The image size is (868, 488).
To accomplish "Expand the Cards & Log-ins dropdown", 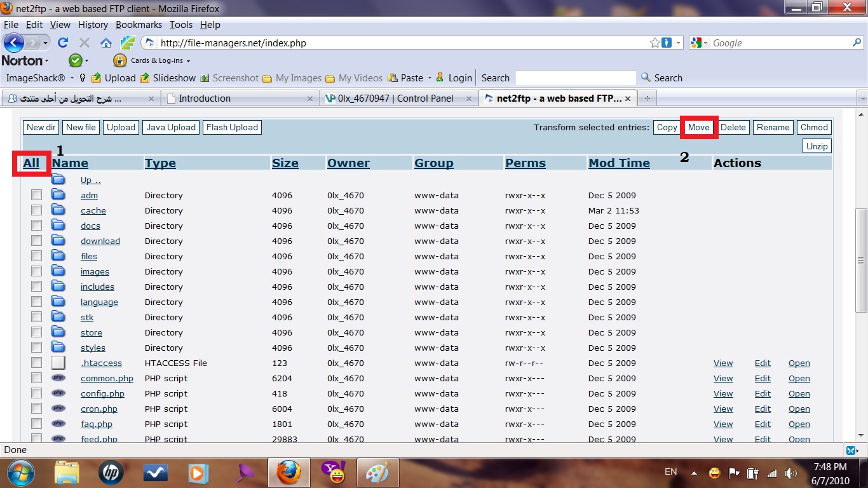I will click(188, 61).
